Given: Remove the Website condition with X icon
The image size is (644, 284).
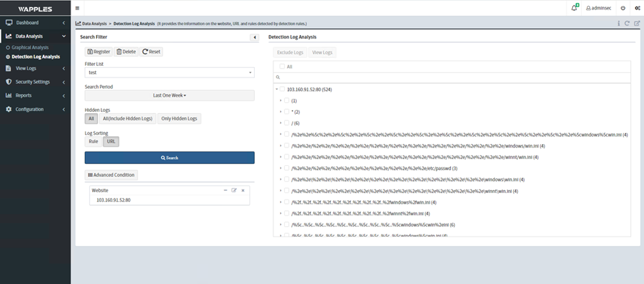Looking at the screenshot, I should (243, 190).
